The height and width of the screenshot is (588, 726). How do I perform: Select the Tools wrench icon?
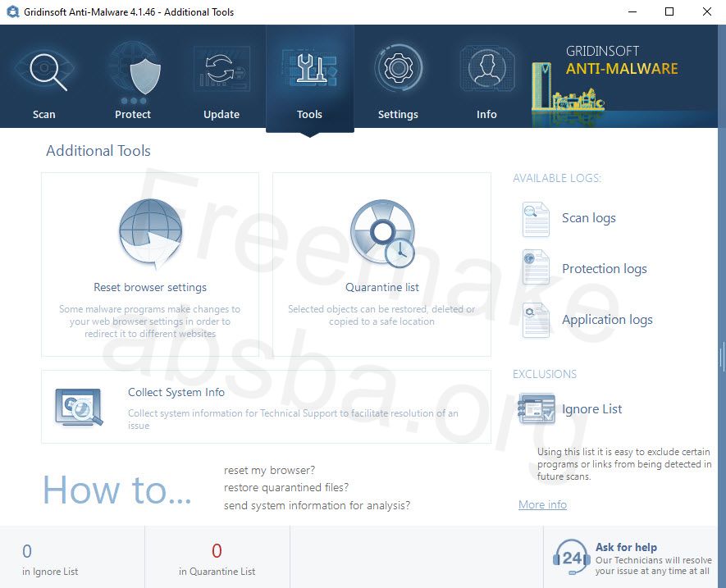pyautogui.click(x=310, y=69)
